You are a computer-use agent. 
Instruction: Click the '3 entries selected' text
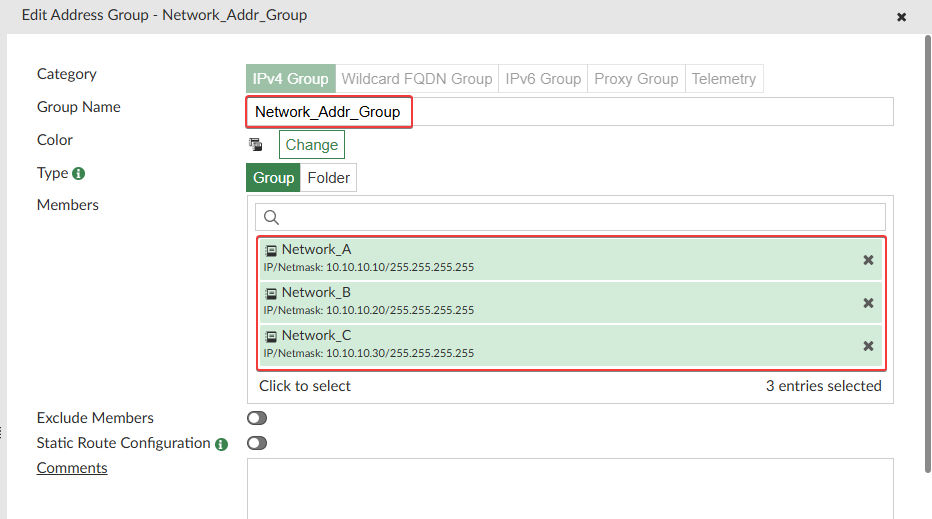coord(823,386)
